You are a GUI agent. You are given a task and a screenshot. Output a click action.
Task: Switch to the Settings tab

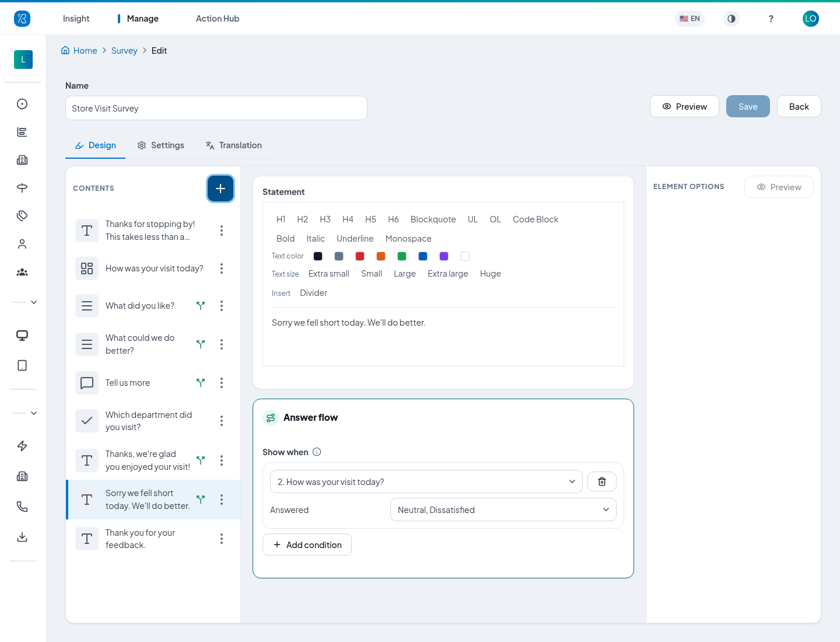(161, 145)
